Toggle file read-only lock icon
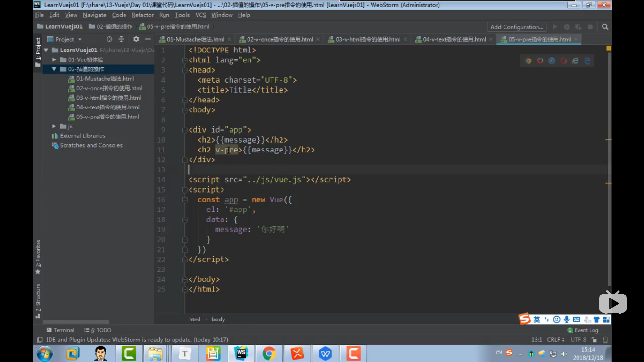 point(594,340)
